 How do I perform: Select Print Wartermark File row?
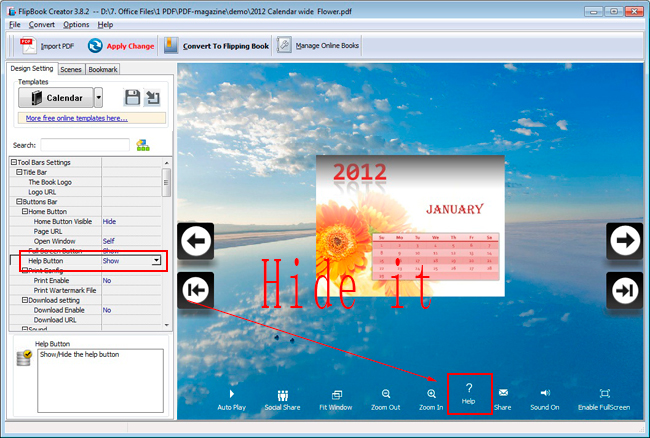[x=85, y=290]
